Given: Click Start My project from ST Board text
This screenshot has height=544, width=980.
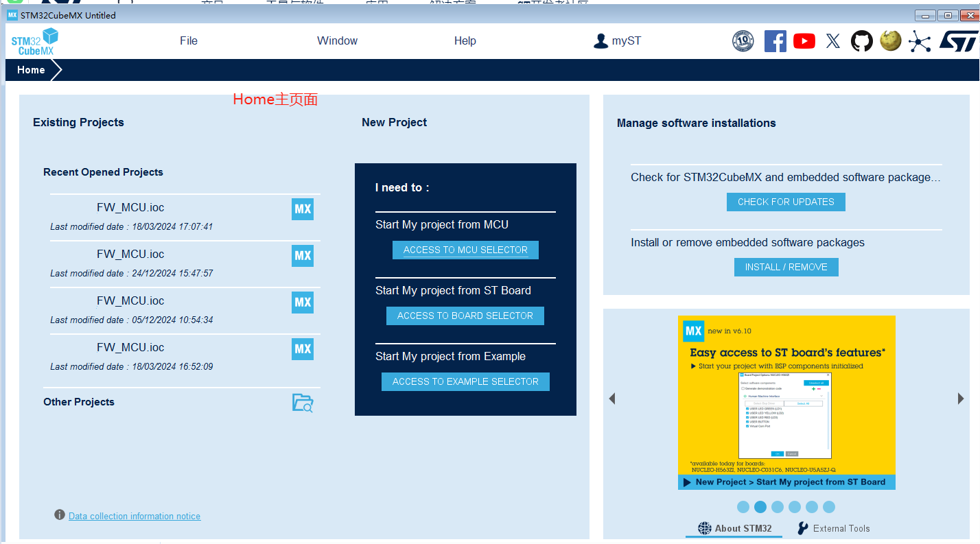Looking at the screenshot, I should [453, 291].
